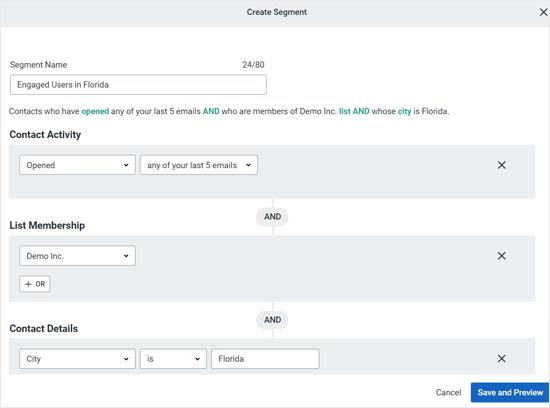
Task: Click the Segment Name label
Action: pos(39,65)
